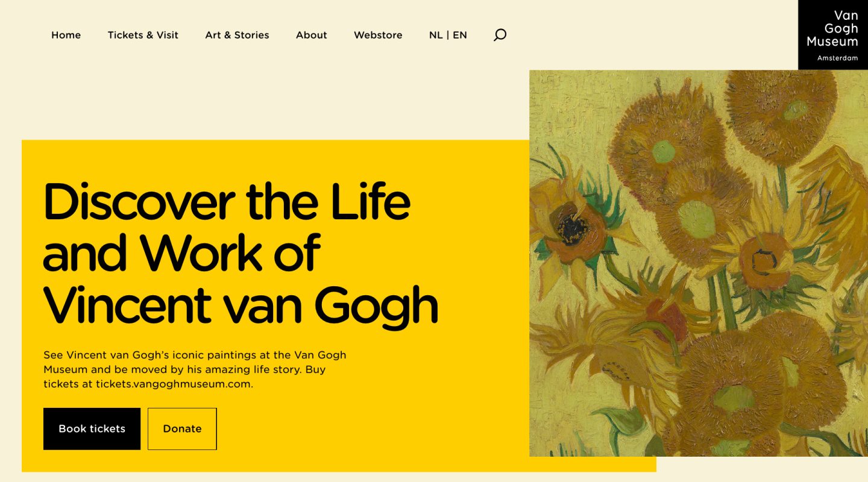Click the word Amsterdam beneath the logo

[837, 58]
